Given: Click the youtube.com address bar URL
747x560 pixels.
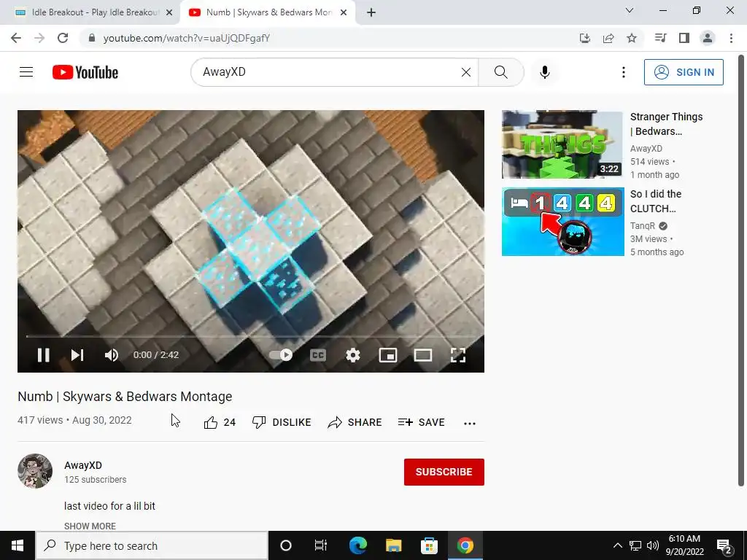Looking at the screenshot, I should tap(187, 38).
